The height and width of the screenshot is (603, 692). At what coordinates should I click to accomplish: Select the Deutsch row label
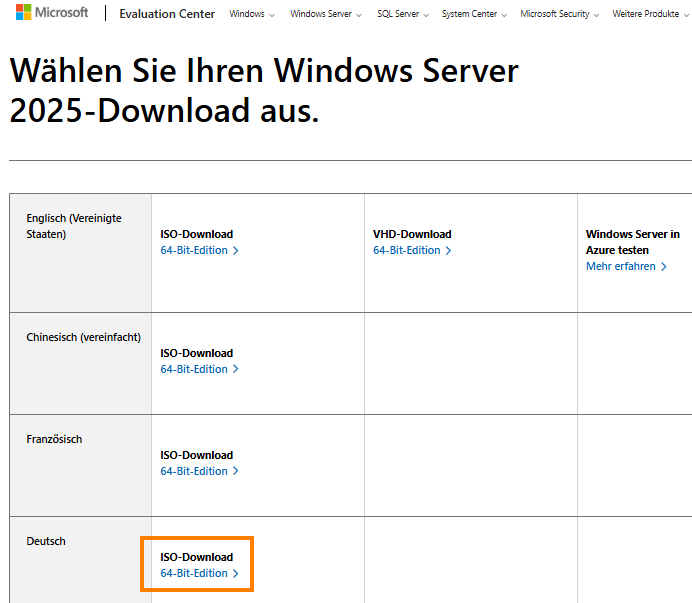(46, 542)
